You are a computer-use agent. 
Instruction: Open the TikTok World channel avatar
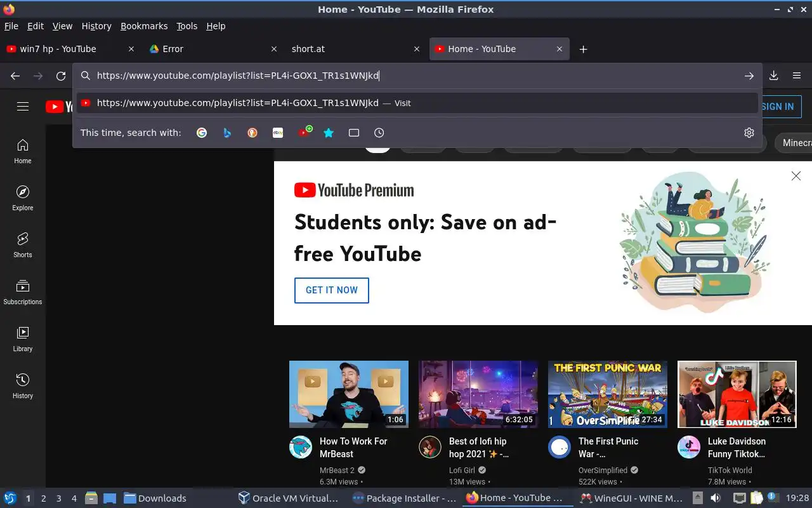point(689,447)
